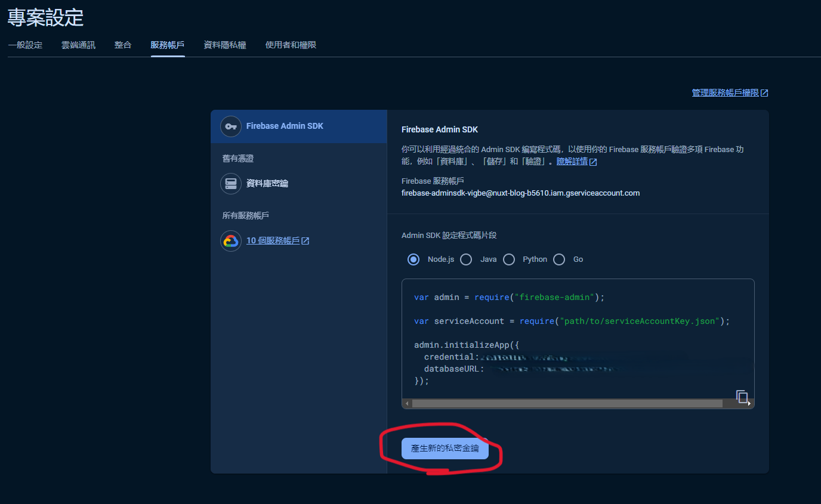Switch to the 雲端通訊 tab
The height and width of the screenshot is (504, 821).
click(x=78, y=45)
